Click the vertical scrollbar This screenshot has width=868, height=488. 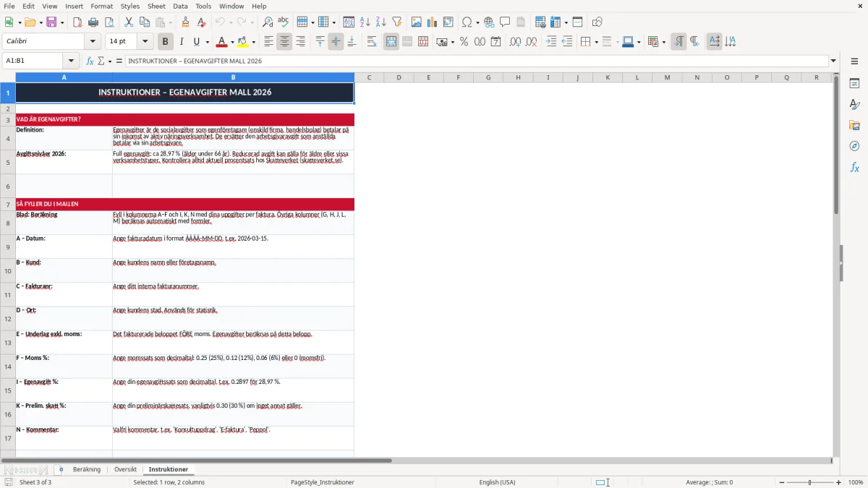pyautogui.click(x=836, y=145)
